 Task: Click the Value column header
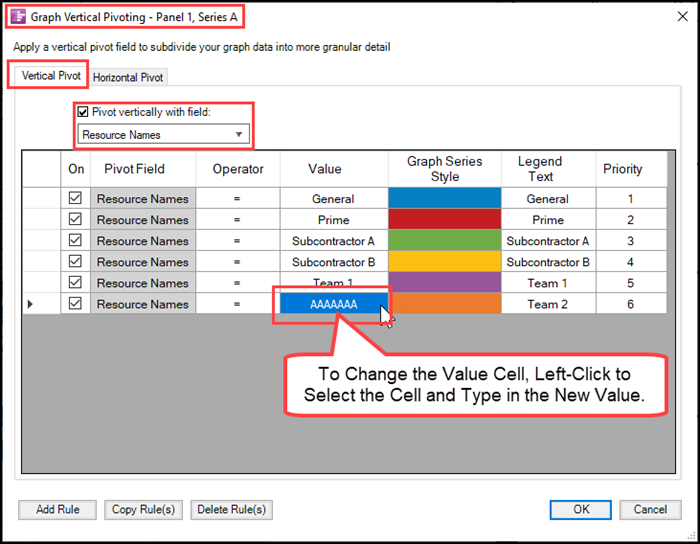tap(333, 169)
